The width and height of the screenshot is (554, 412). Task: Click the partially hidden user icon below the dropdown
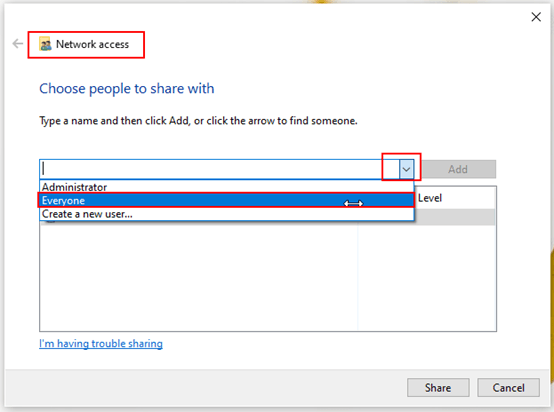click(51, 222)
